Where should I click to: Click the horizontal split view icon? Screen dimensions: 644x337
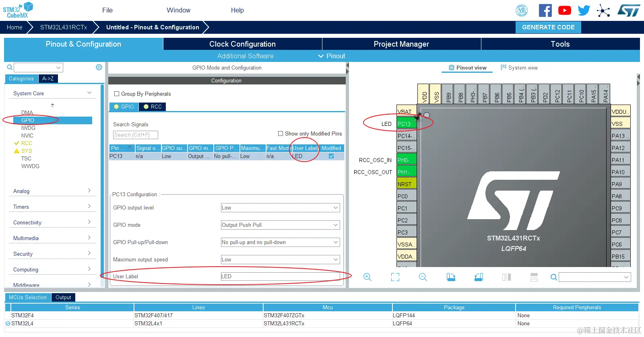(534, 277)
